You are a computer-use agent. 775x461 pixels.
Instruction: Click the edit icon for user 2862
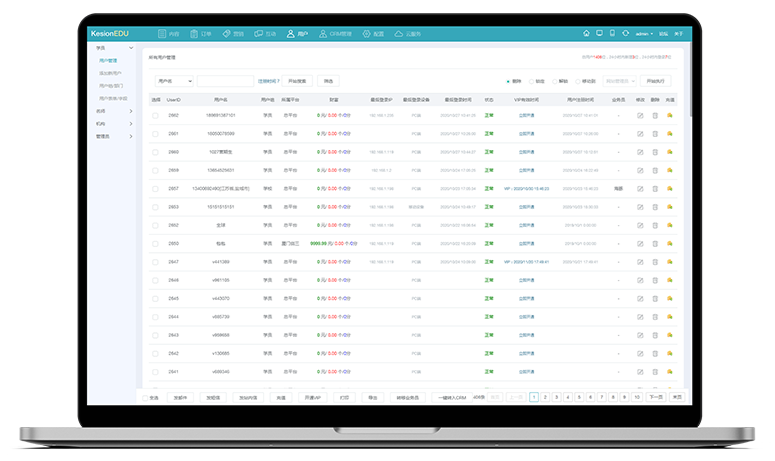pyautogui.click(x=640, y=116)
